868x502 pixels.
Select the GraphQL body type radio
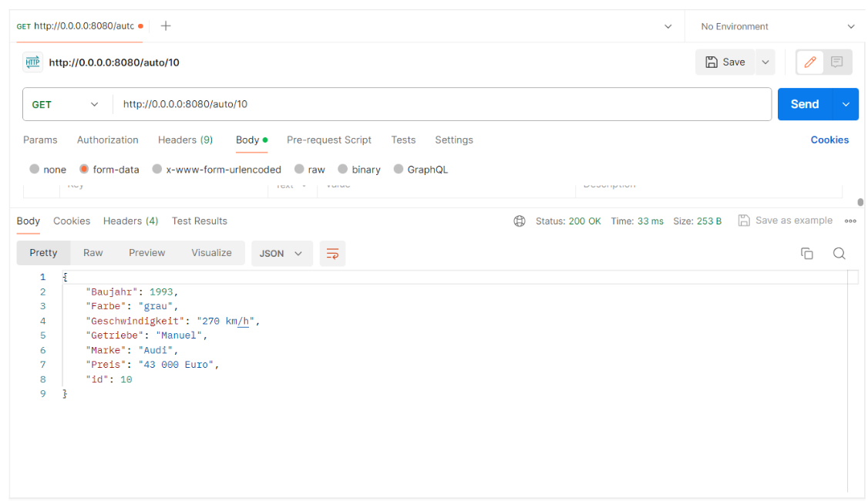pos(398,169)
